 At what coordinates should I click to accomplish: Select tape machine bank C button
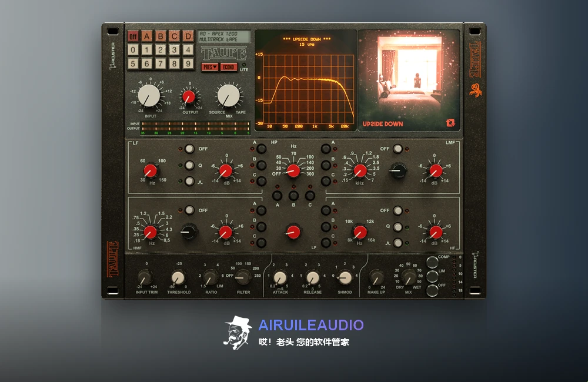pos(175,36)
